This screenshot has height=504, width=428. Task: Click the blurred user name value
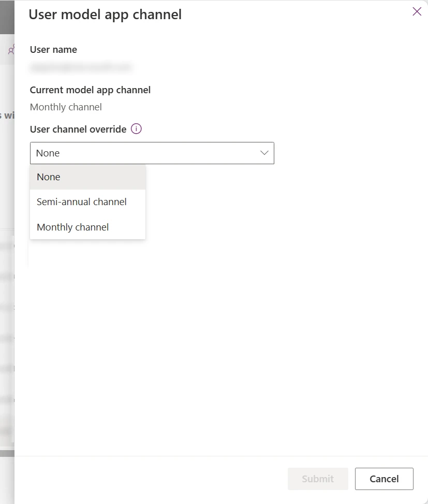(x=81, y=67)
